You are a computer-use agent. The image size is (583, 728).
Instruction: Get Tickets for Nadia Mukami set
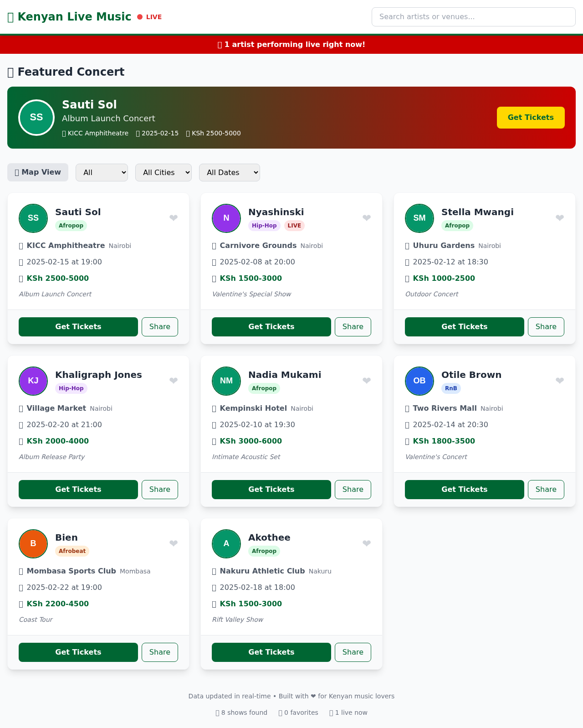(x=271, y=490)
